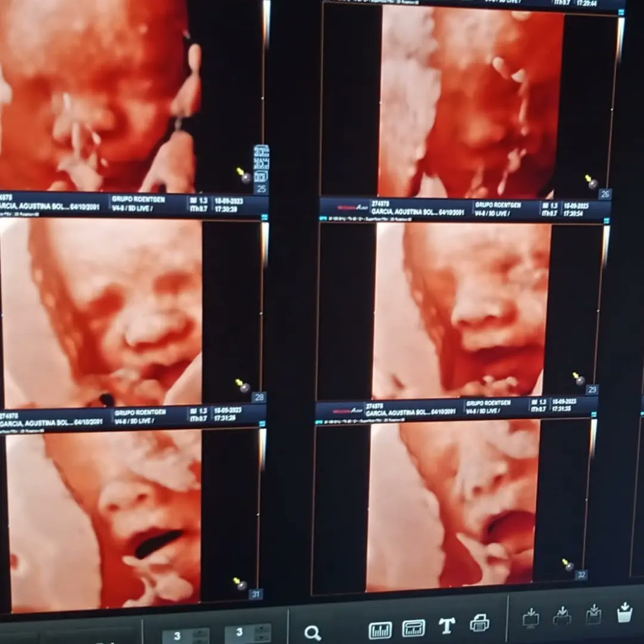This screenshot has width=644, height=644.
Task: Open the second chart worksheet icon beside it
Action: pyautogui.click(x=414, y=628)
